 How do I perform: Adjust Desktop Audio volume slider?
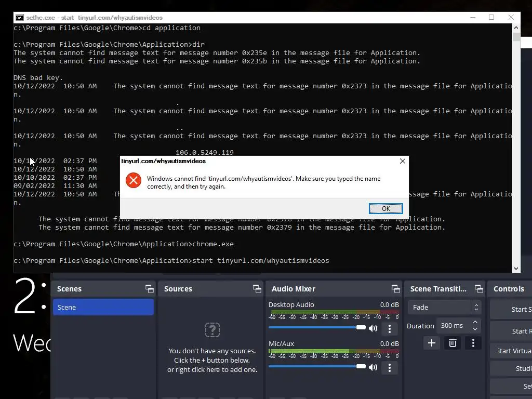click(x=317, y=327)
